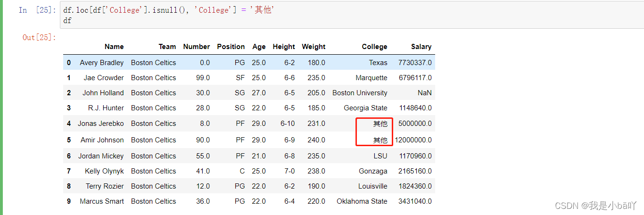644x215 pixels.
Task: Click the code input cell with df.loc
Action: pos(352,16)
